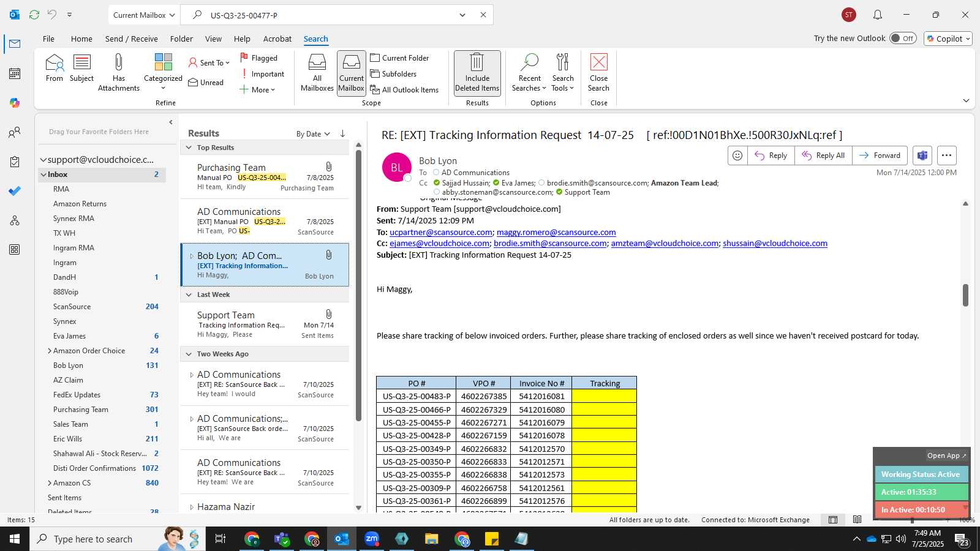Open the search box history dropdown
Screen dimensions: 980x551
tap(462, 15)
